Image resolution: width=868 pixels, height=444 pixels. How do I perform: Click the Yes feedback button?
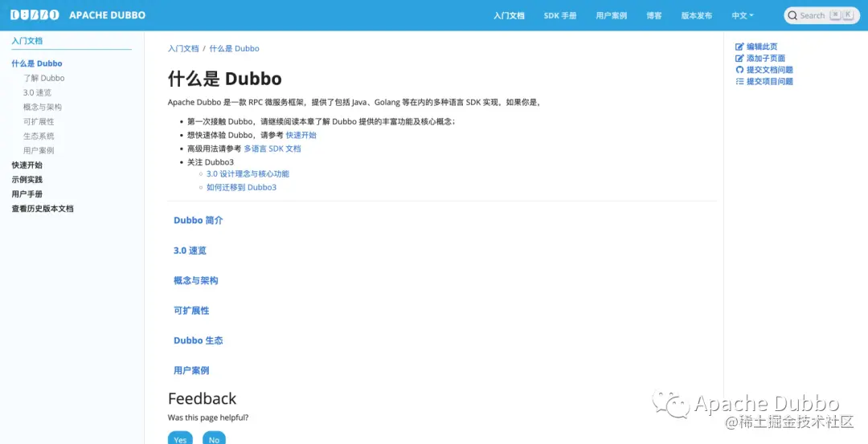coord(180,438)
